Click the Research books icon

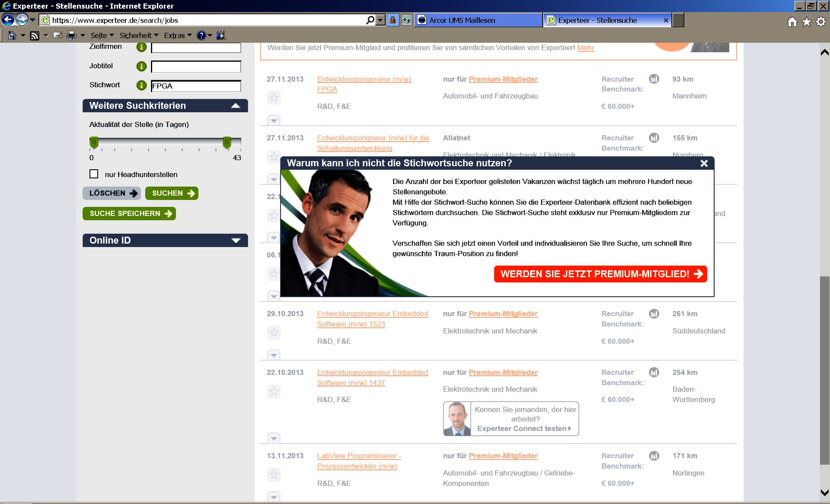tap(221, 35)
